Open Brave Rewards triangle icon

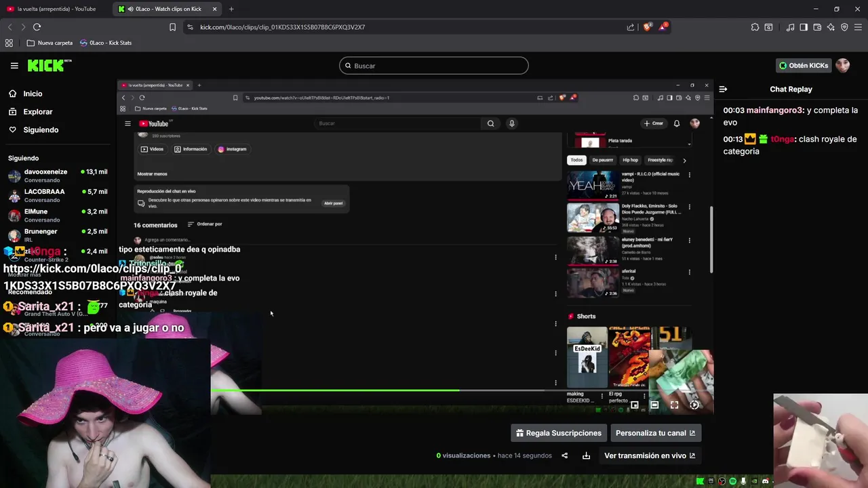[x=664, y=27]
